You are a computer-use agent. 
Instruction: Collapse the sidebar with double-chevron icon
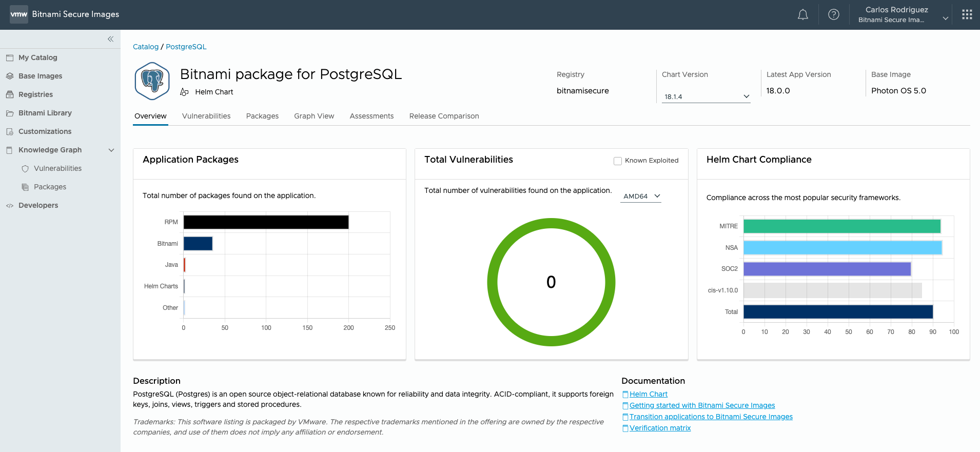[110, 39]
